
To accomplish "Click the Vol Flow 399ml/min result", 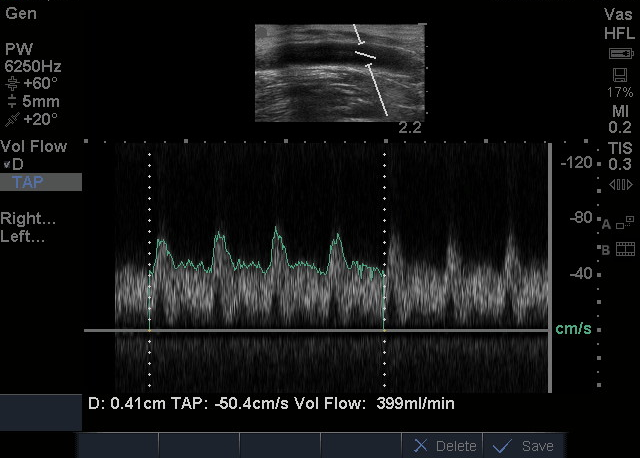I will tap(374, 404).
